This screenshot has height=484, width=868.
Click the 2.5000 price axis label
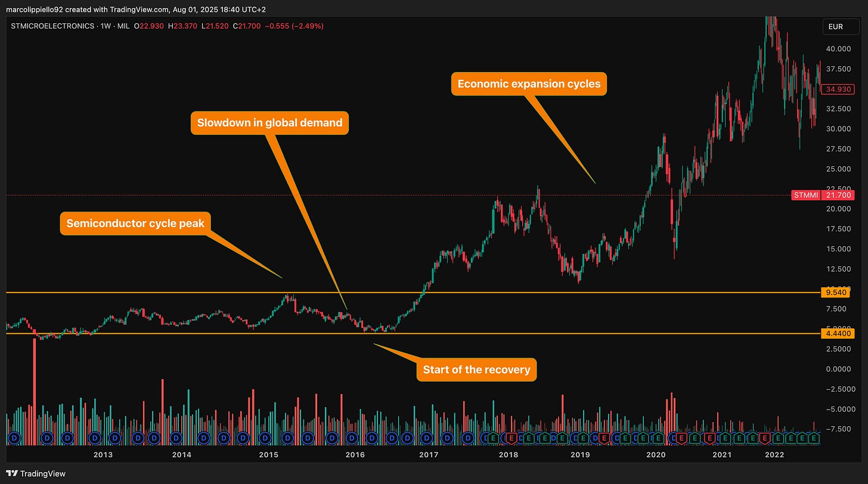[x=838, y=349]
